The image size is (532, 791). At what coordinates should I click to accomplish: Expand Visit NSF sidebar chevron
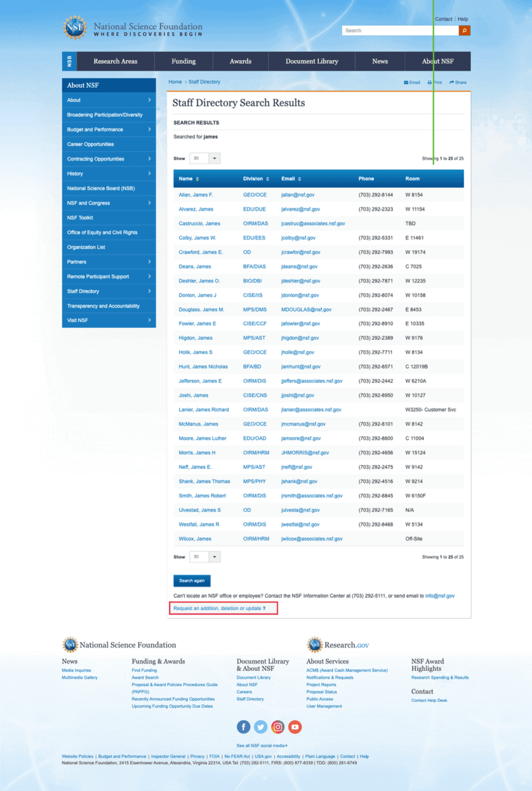click(149, 320)
